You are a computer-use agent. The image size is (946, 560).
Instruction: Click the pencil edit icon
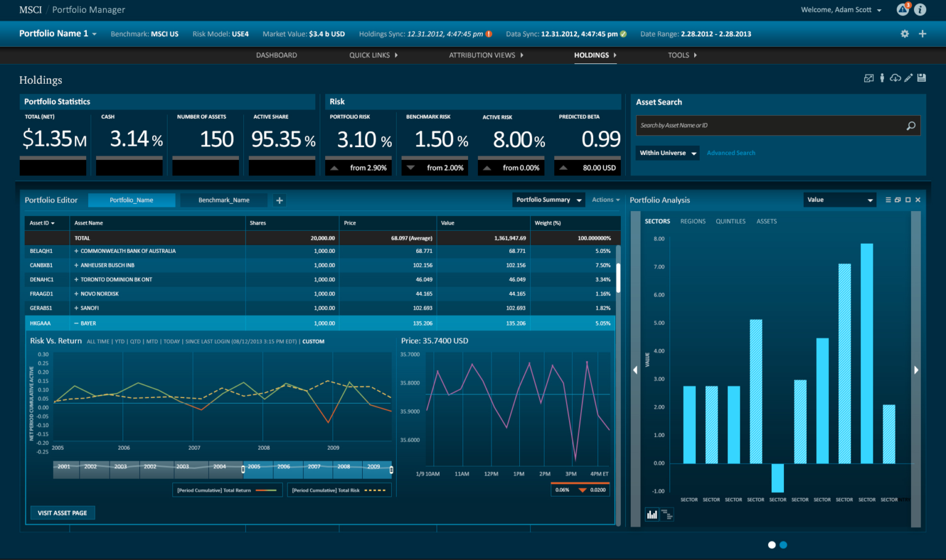coord(908,78)
